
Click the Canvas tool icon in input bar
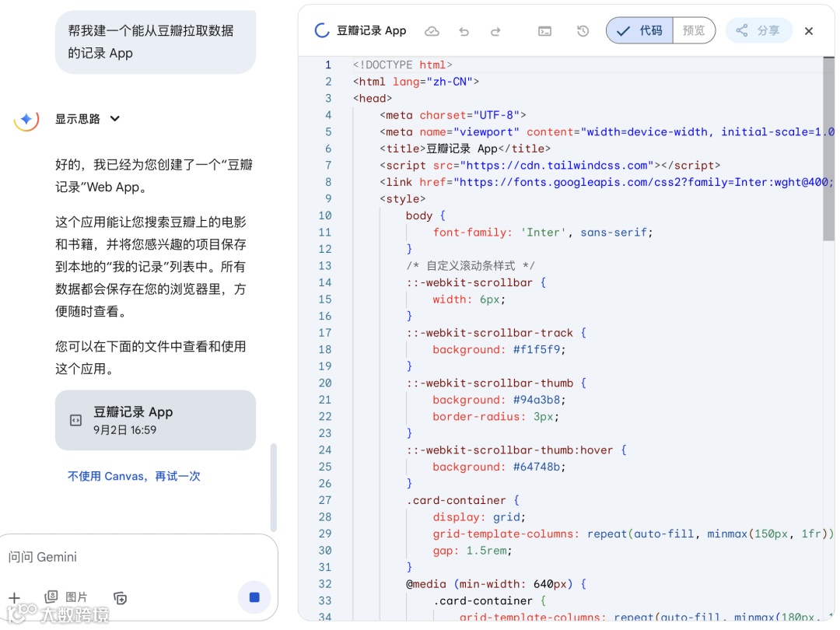pos(121,598)
